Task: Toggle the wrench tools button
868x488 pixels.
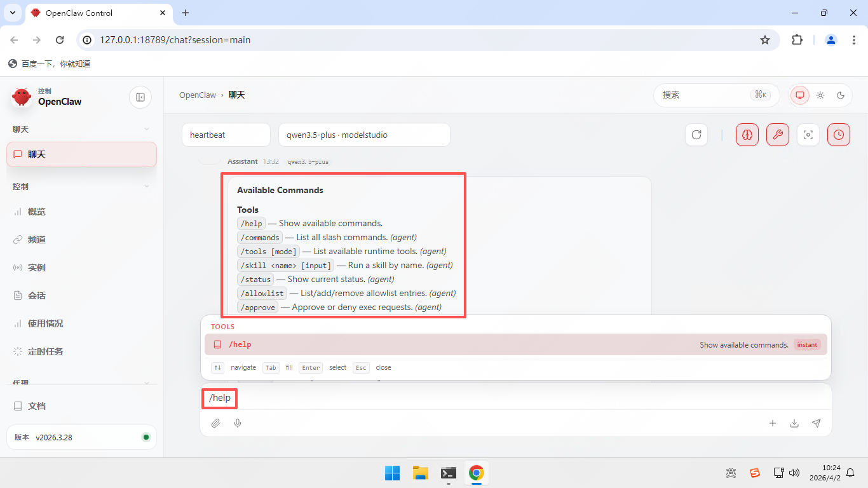Action: click(778, 135)
